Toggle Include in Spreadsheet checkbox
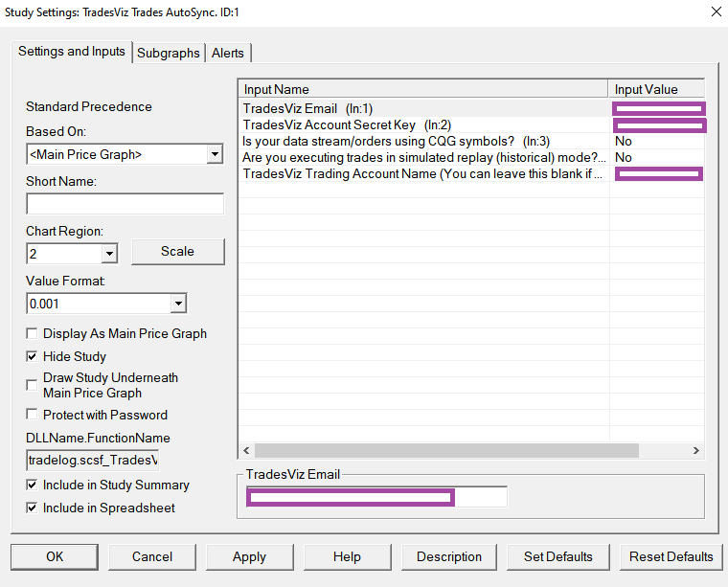 click(32, 508)
